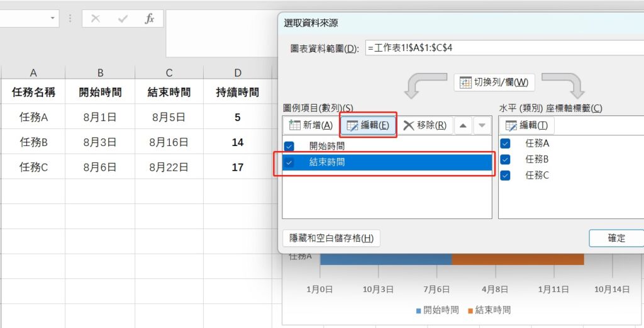Viewport: 644px width, 328px height.
Task: Click the orange 結束時間 bar in chart
Action: (x=518, y=259)
